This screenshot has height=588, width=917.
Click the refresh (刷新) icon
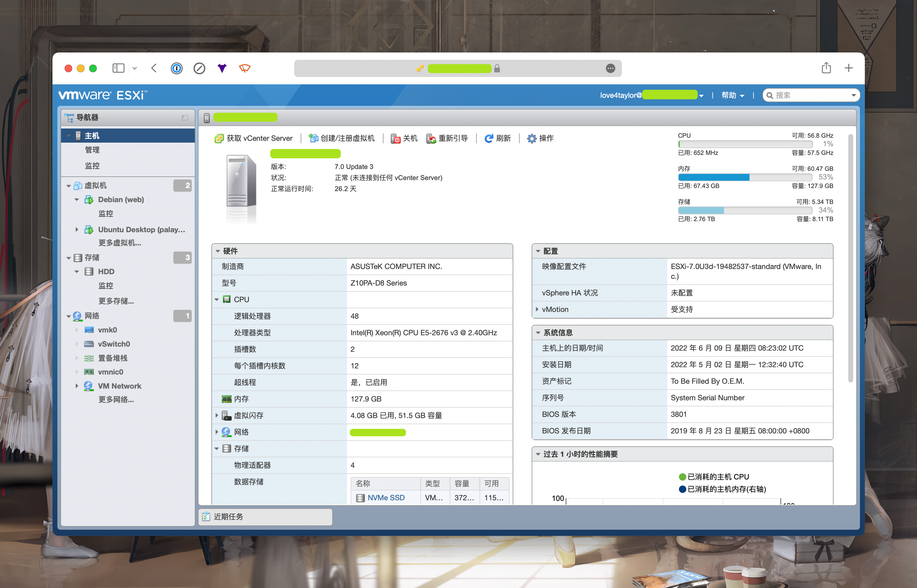(x=488, y=138)
